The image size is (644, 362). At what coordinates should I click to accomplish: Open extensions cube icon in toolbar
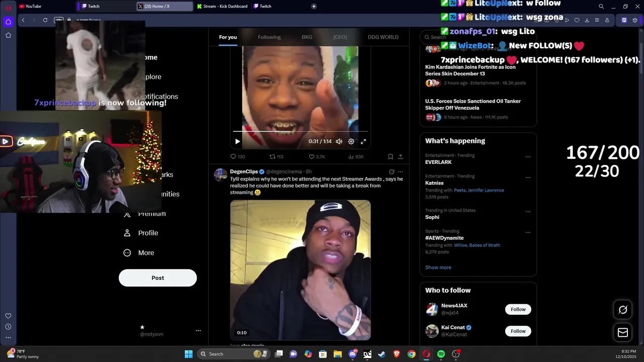(x=635, y=20)
